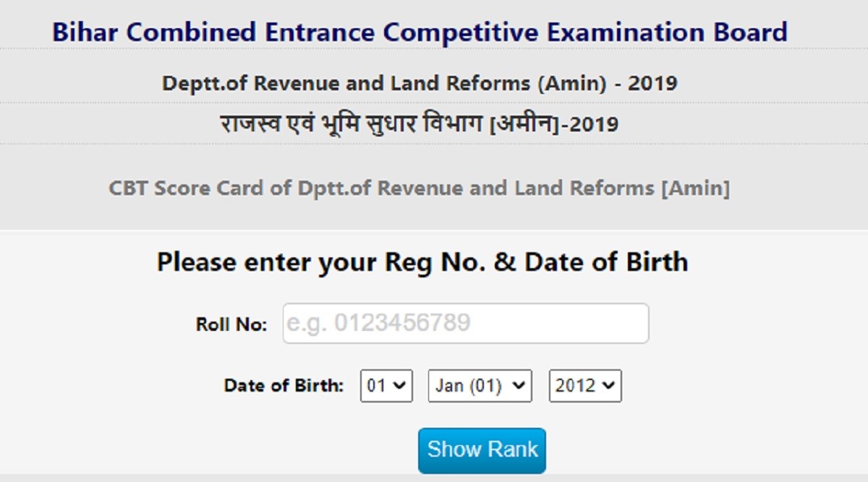
Task: Click '[Amin]' in the CBT Score Card line
Action: click(695, 189)
